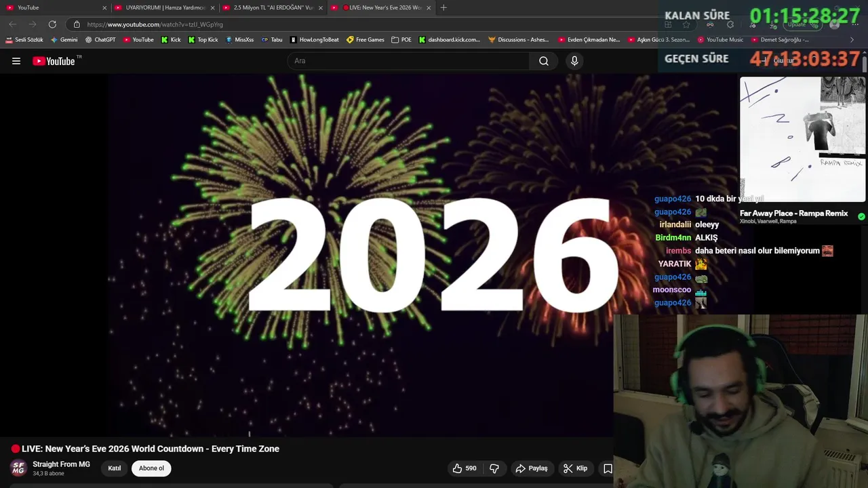Activate voice search microphone icon
The height and width of the screenshot is (488, 868).
574,61
